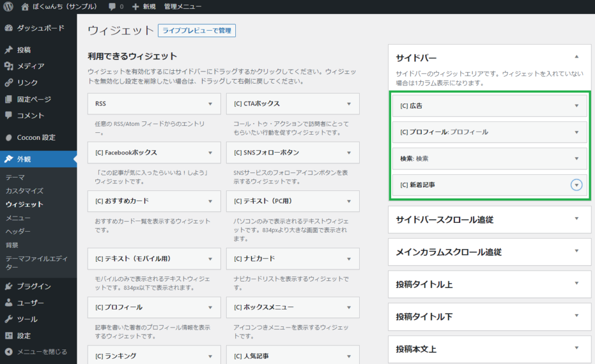The image size is (595, 364).
Task: Open the 背景 submenu item
Action: pyautogui.click(x=12, y=246)
